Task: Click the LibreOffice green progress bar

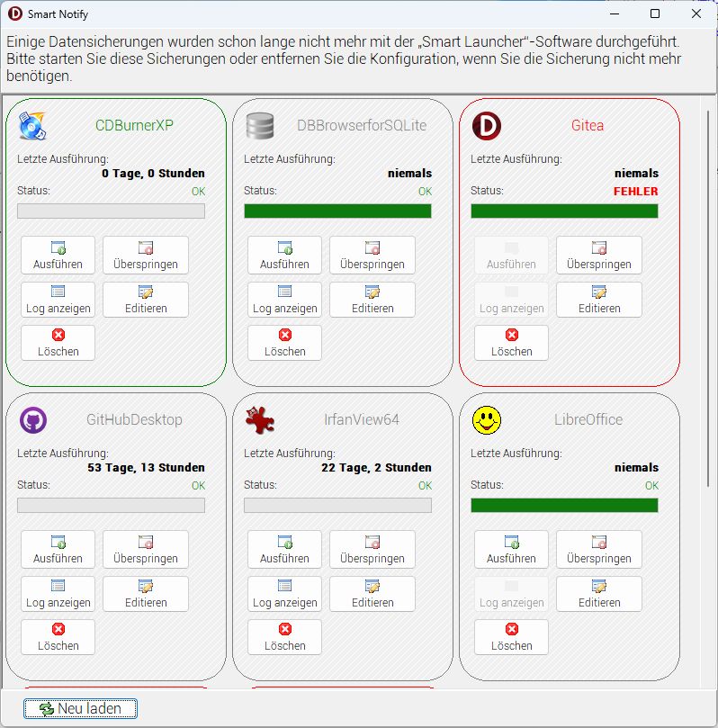Action: pyautogui.click(x=564, y=506)
